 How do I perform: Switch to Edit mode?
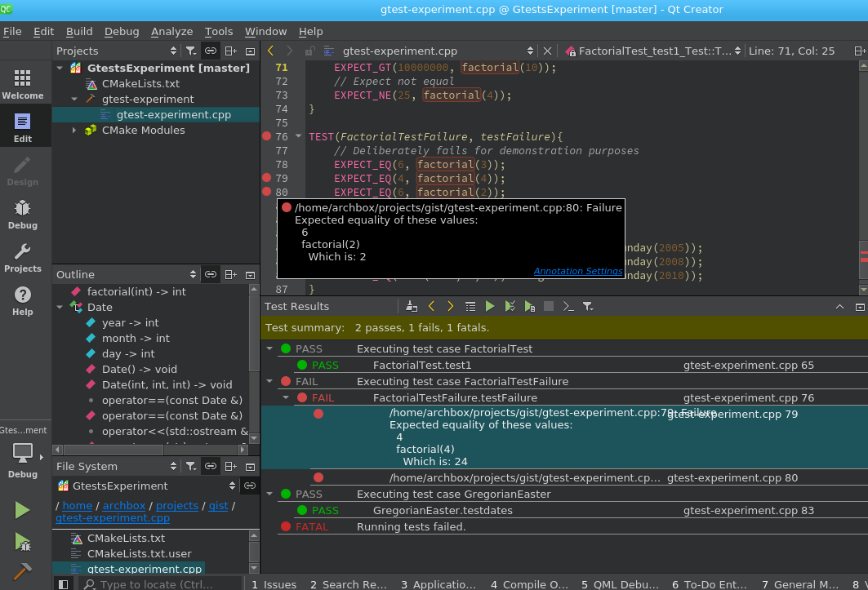click(23, 127)
